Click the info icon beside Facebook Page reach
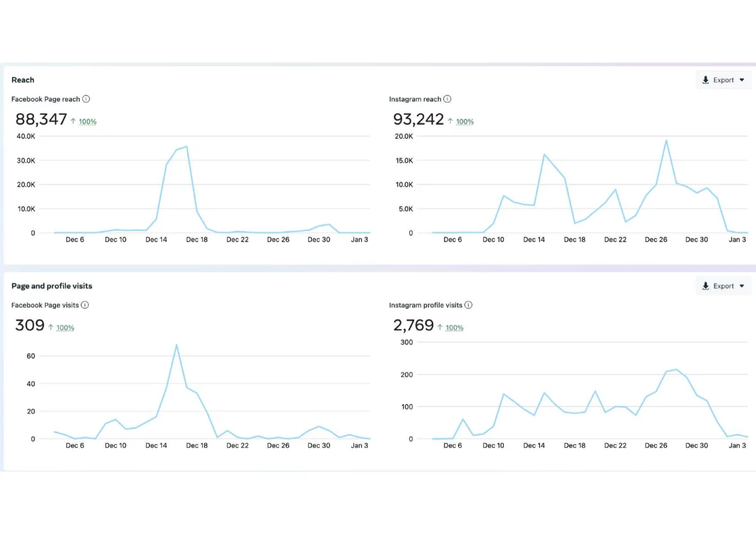 pyautogui.click(x=86, y=99)
